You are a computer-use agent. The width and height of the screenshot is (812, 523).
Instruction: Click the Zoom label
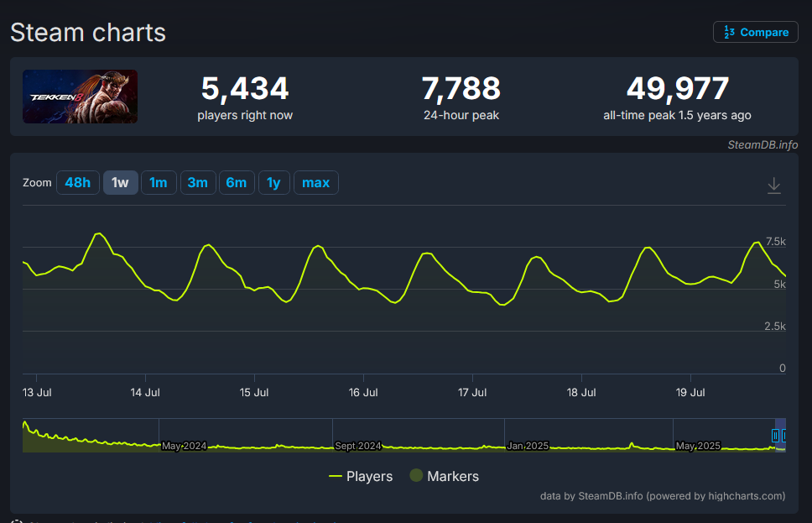point(37,182)
